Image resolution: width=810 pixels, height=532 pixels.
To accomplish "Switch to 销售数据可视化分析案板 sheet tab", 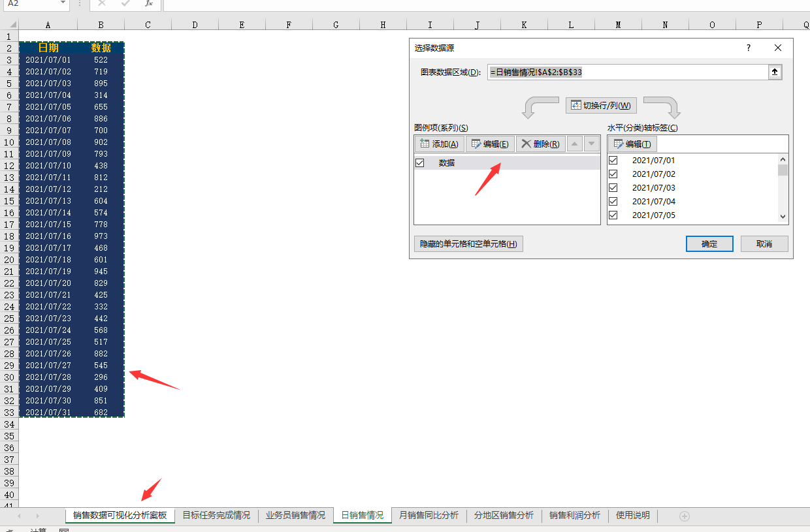I will [120, 515].
